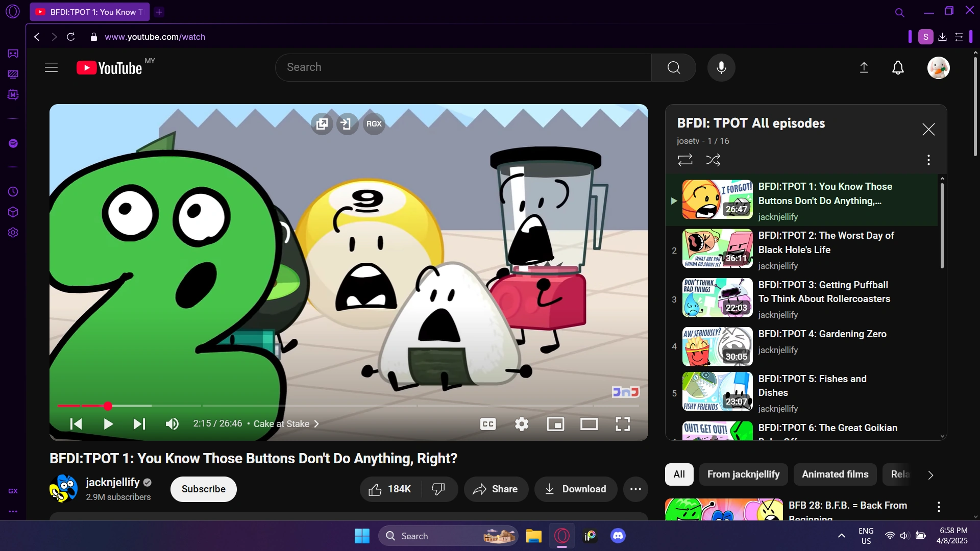Subscribe to jacknjellify
This screenshot has width=980, height=551.
[x=203, y=489]
